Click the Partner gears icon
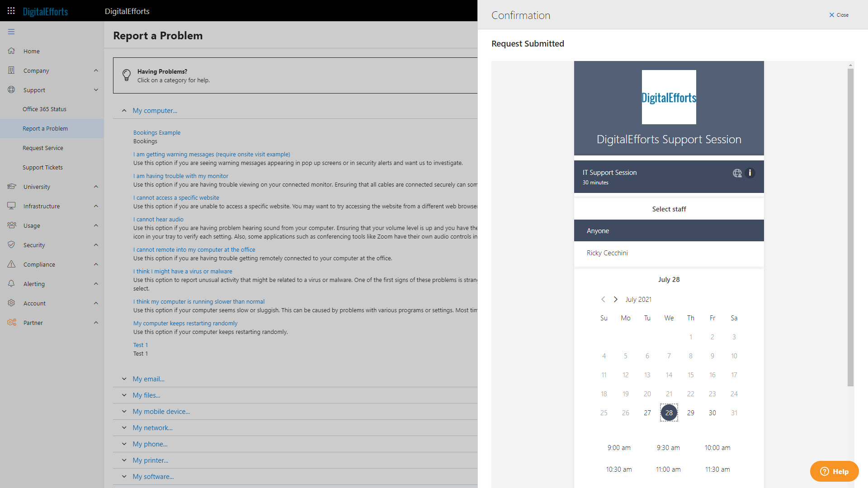Image resolution: width=868 pixels, height=488 pixels. (11, 323)
